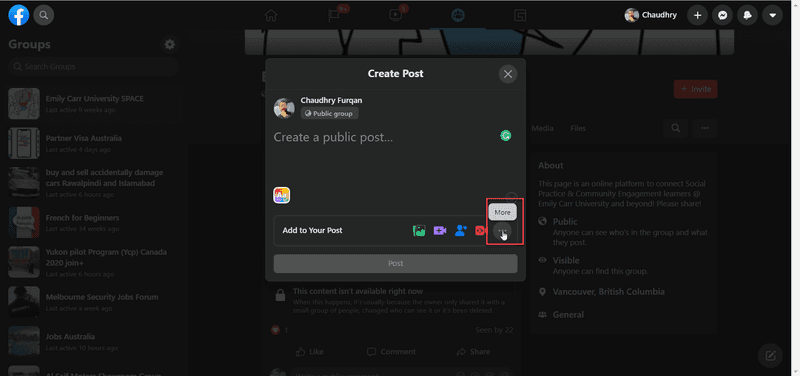Share the post below the dialog
This screenshot has width=800, height=376.
pos(473,352)
